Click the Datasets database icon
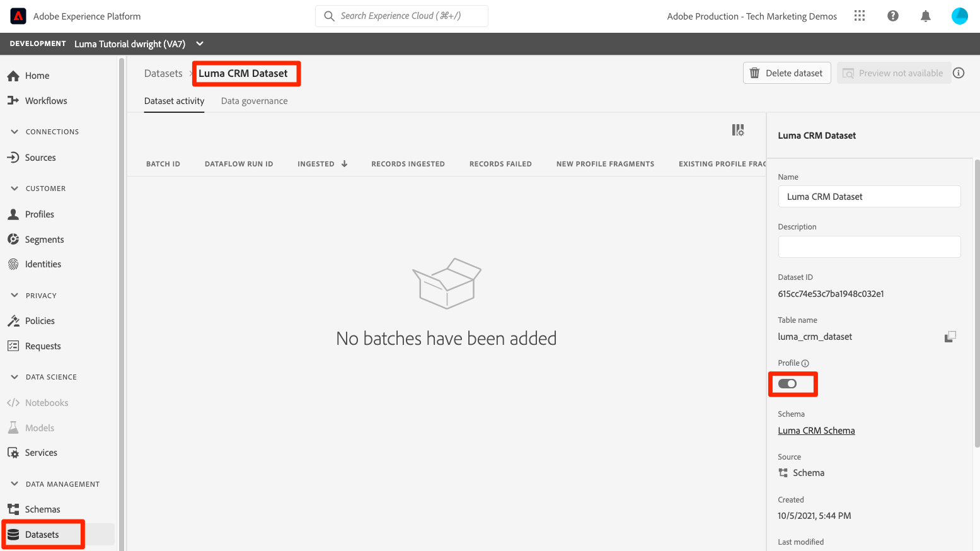The image size is (980, 551). (13, 535)
